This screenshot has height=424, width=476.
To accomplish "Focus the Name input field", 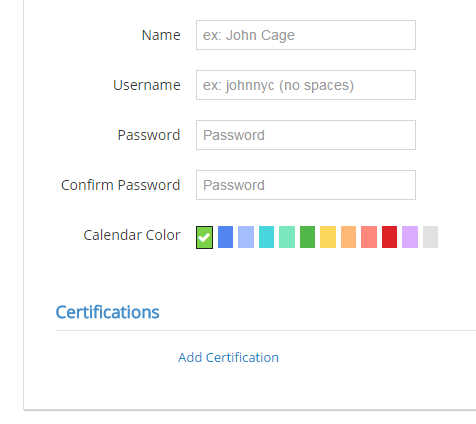I will click(x=306, y=35).
